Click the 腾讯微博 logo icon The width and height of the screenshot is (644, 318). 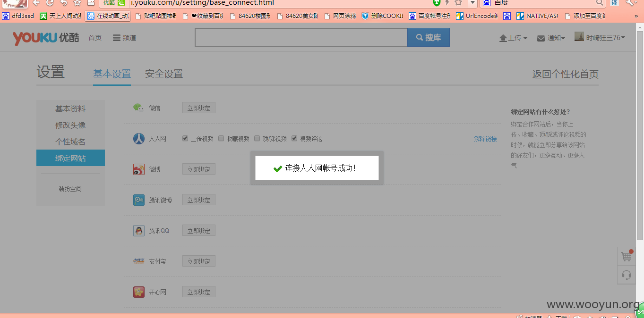138,200
